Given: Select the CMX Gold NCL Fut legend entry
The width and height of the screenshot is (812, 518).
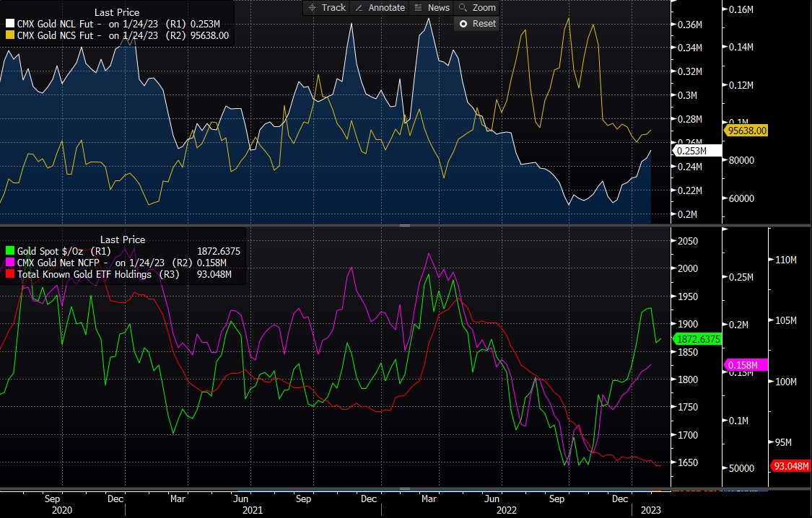Looking at the screenshot, I should [x=113, y=24].
